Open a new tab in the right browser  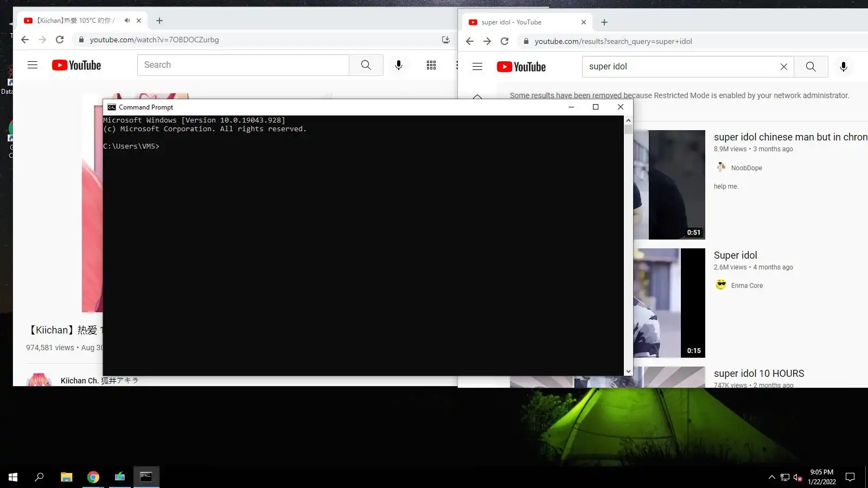604,22
